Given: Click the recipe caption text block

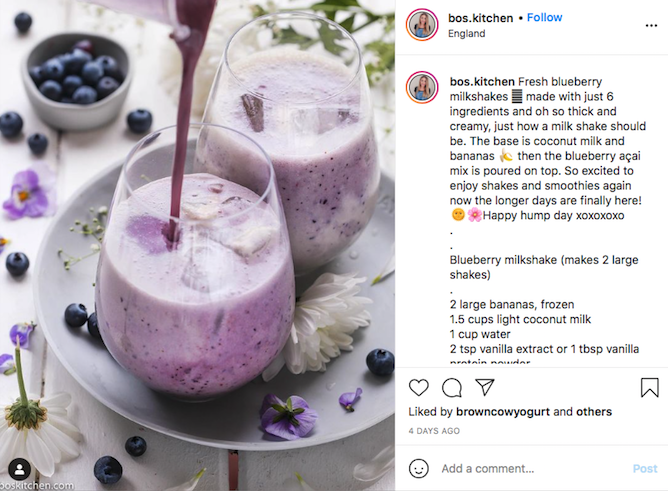Looking at the screenshot, I should (547, 219).
